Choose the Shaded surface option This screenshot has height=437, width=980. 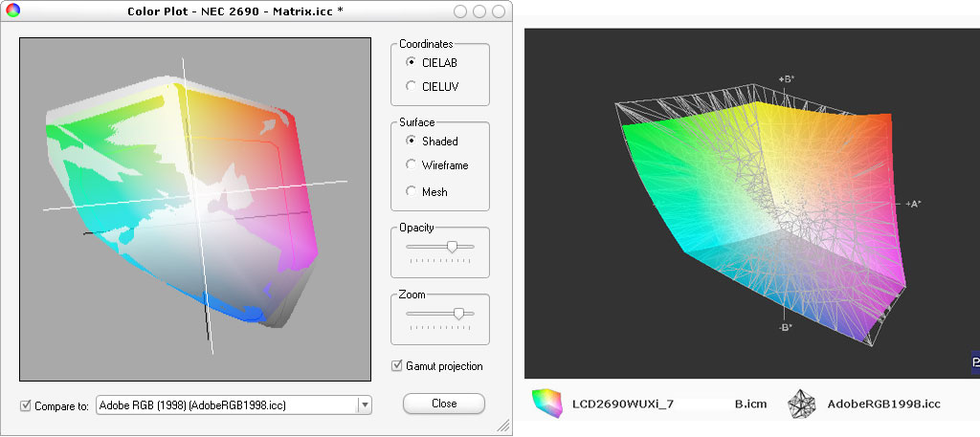(412, 141)
